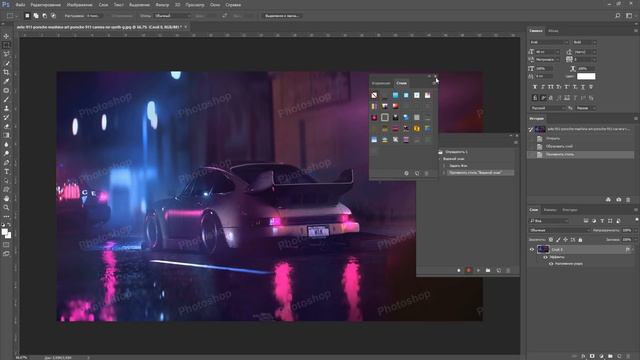This screenshot has height=360, width=640.
Task: Toggle Underline in Character panel
Action: (583, 87)
